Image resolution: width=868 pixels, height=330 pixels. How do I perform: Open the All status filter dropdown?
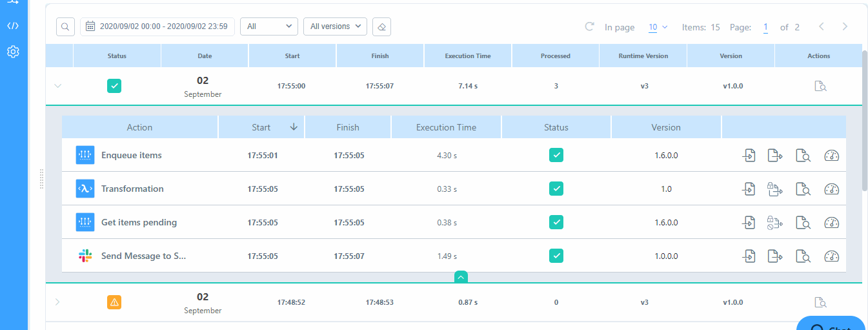click(269, 26)
